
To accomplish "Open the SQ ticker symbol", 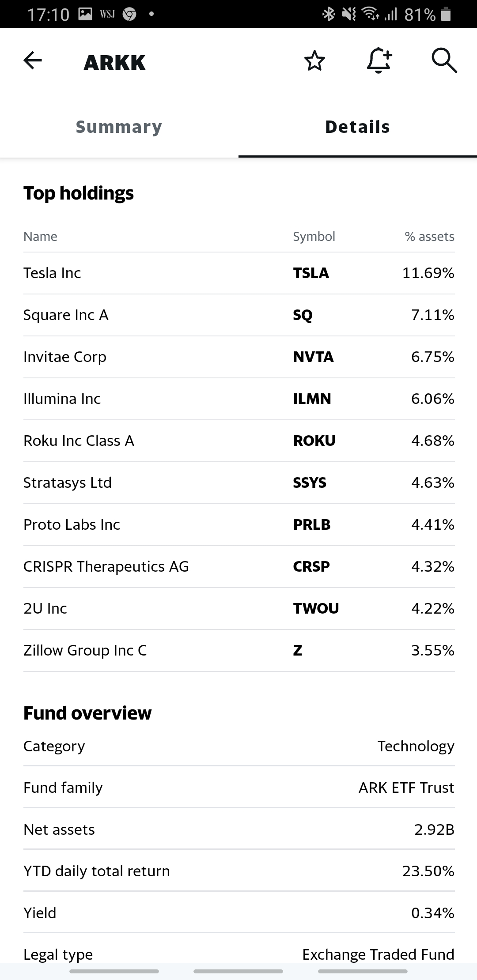I will point(303,315).
